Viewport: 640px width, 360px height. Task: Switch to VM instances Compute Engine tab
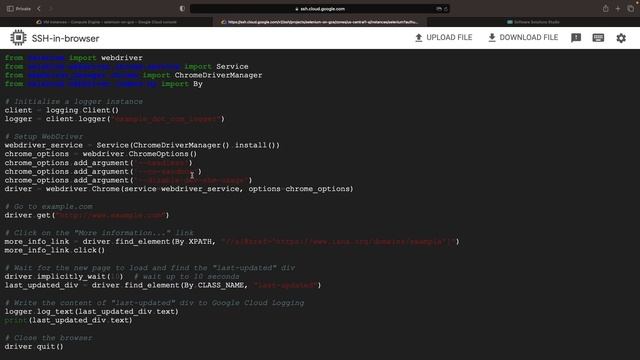click(107, 22)
